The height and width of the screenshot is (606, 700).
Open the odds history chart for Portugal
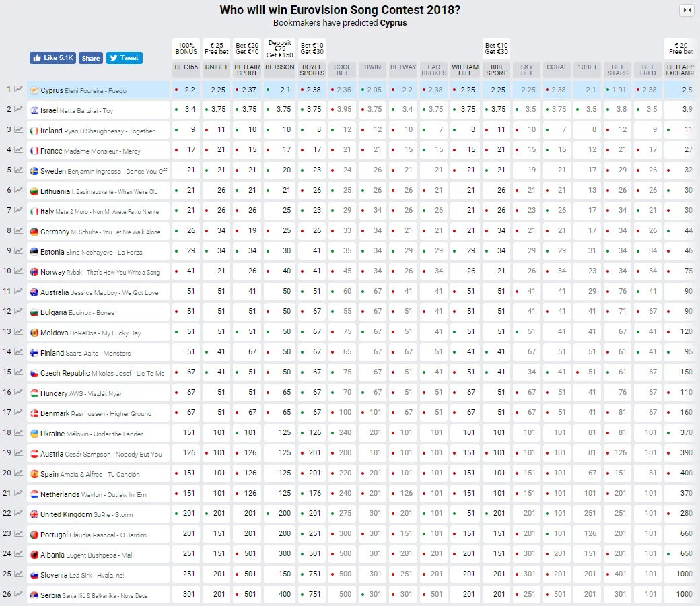pyautogui.click(x=18, y=534)
